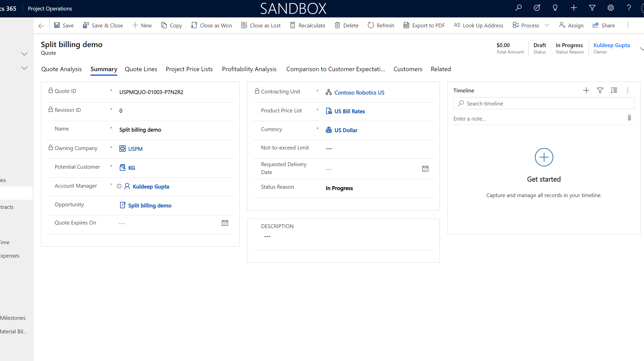The height and width of the screenshot is (361, 644).
Task: Open quick create using the plus icon
Action: pos(574,8)
